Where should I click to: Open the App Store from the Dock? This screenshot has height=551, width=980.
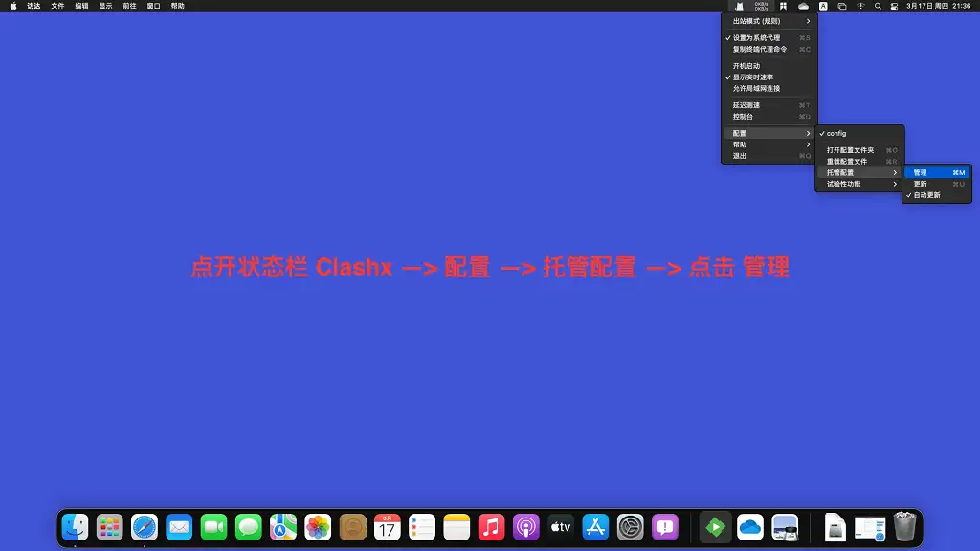595,527
